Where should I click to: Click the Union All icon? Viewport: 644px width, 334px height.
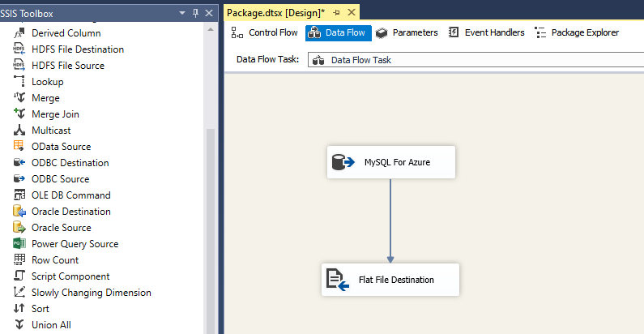(19, 325)
